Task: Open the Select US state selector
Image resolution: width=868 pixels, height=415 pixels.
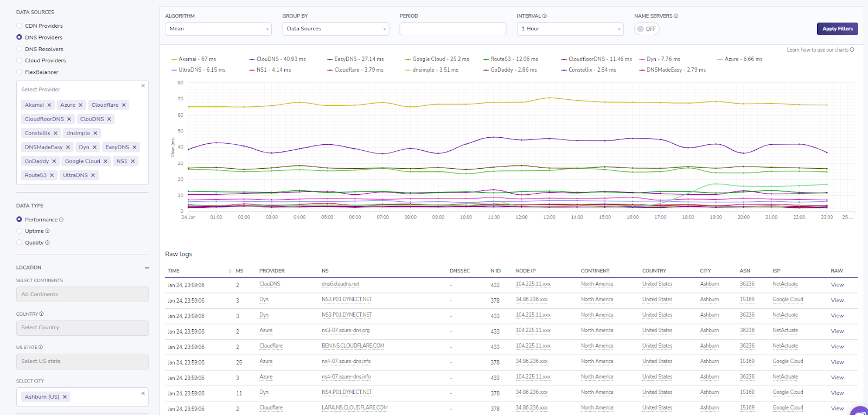Action: [x=82, y=362]
